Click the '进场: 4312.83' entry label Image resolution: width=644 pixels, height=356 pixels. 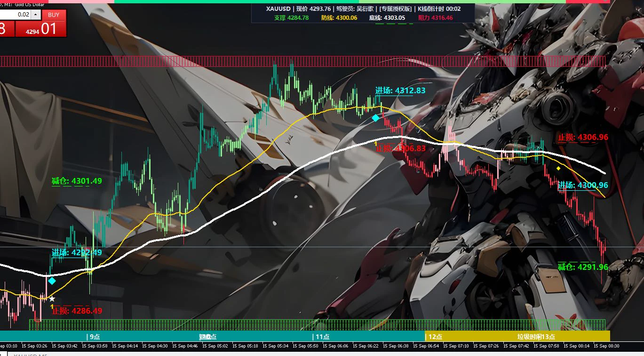point(400,90)
